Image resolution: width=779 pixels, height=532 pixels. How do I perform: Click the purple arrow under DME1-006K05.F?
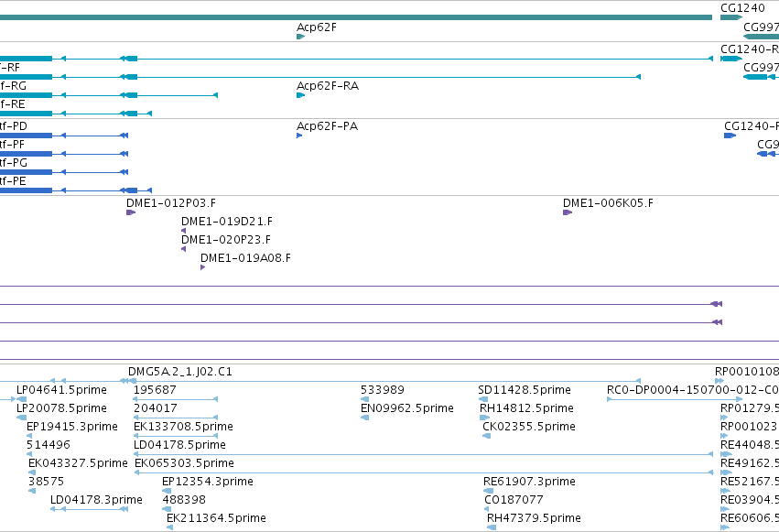(x=568, y=212)
